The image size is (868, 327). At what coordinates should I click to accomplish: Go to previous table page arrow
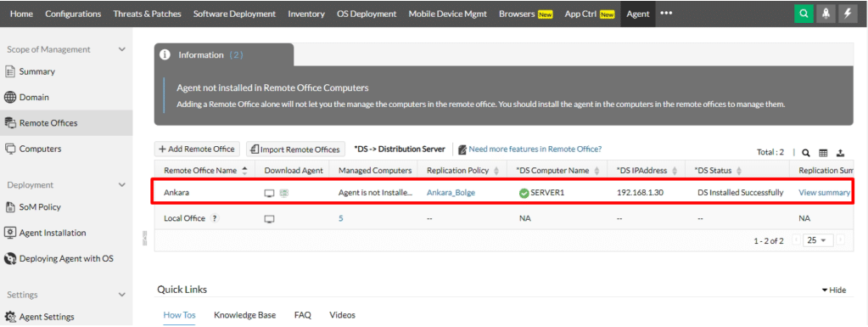(x=796, y=240)
